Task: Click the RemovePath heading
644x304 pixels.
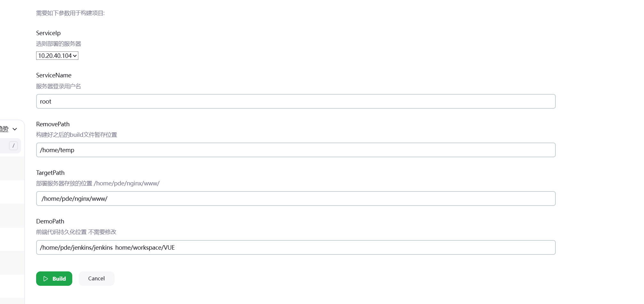Action: click(53, 124)
